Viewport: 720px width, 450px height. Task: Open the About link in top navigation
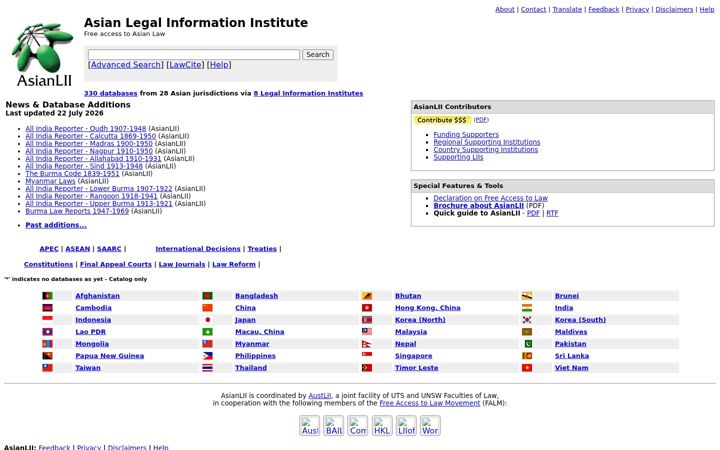(505, 9)
